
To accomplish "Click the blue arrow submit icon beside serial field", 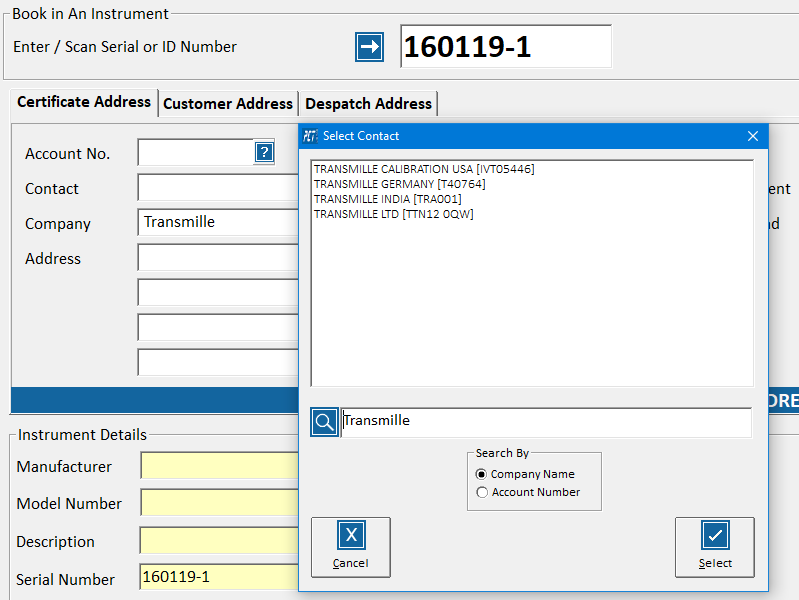I will tap(369, 47).
